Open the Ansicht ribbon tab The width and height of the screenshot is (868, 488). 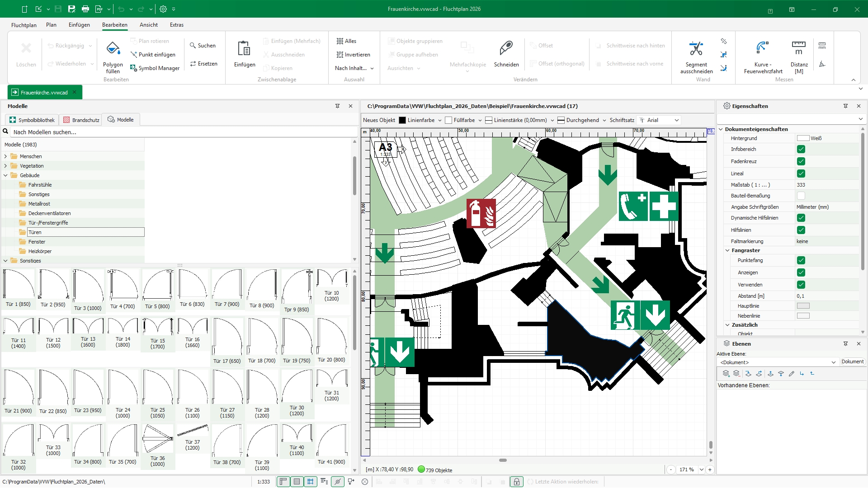click(x=148, y=25)
